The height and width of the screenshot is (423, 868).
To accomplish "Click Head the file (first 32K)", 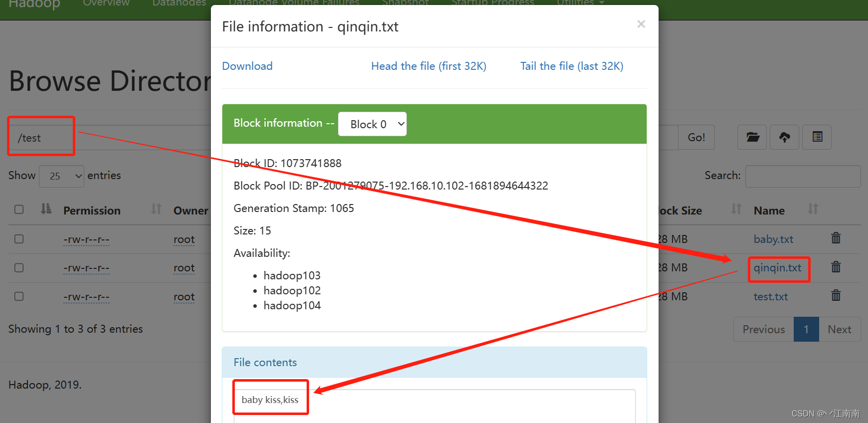I will (429, 66).
